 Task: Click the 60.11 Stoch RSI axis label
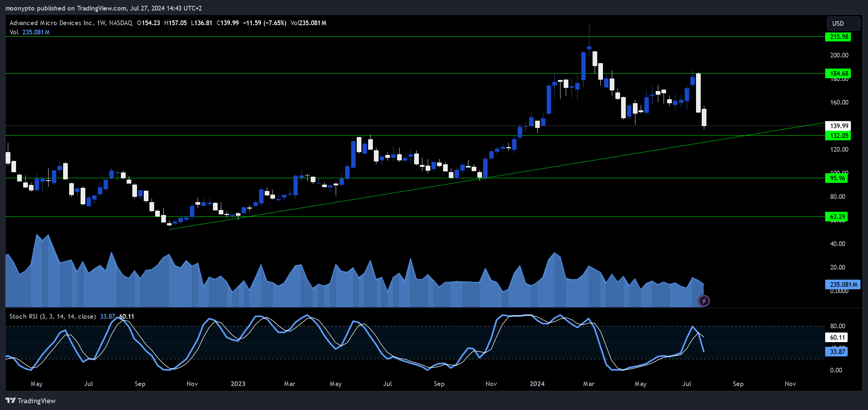pyautogui.click(x=837, y=337)
